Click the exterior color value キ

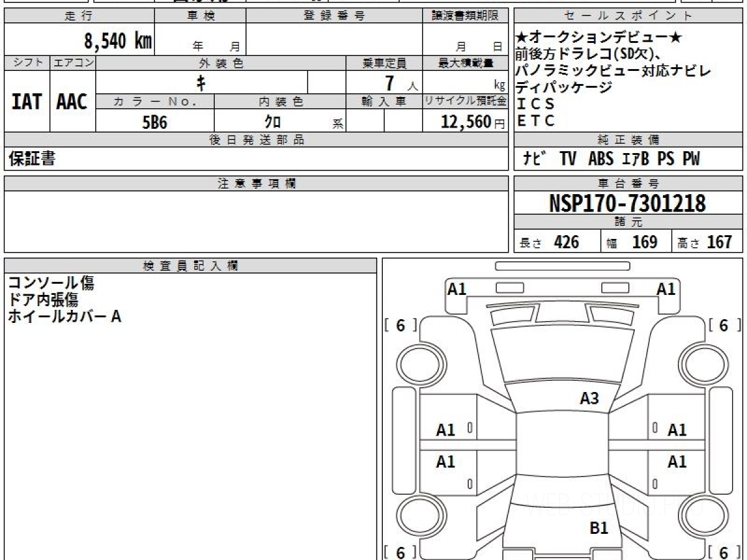coord(202,82)
